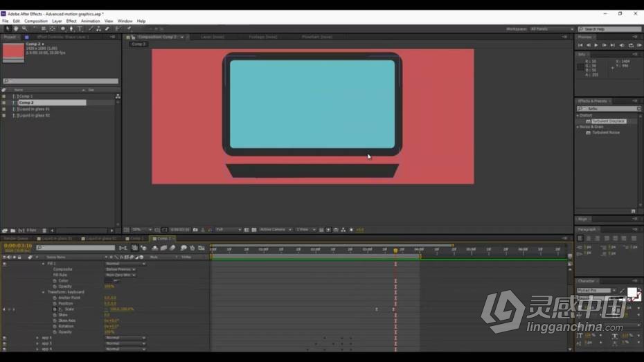Open the timeline Graph Editor icon
Image resolution: width=644 pixels, height=362 pixels.
(202, 248)
